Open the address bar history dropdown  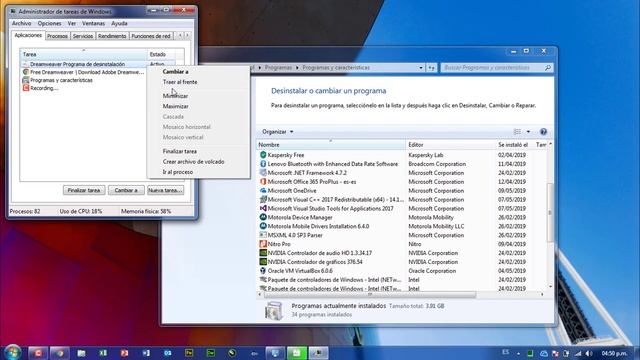coord(421,68)
